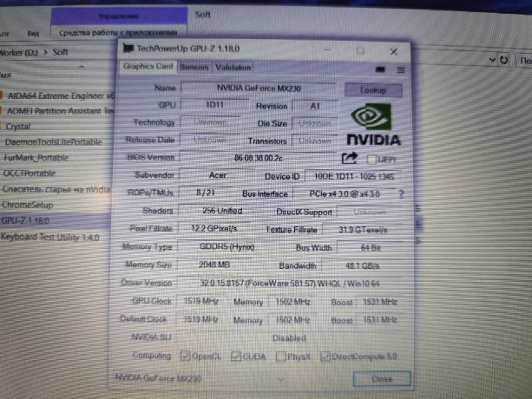Click the BIOS export share icon
Screen dimensions: 532x399
[x=350, y=159]
